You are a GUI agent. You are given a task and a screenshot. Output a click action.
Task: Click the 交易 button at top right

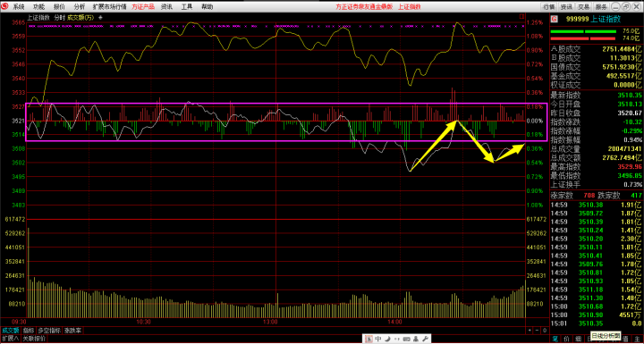coord(584,7)
